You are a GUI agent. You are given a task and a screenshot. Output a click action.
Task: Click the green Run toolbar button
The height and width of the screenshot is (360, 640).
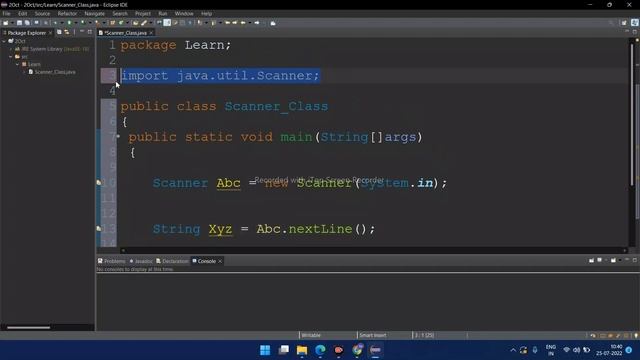tap(69, 23)
